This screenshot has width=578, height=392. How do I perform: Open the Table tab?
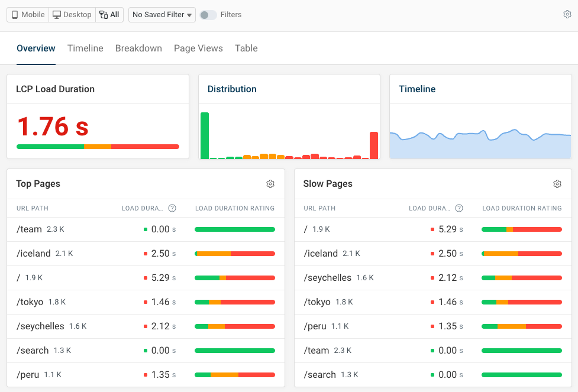click(x=246, y=48)
